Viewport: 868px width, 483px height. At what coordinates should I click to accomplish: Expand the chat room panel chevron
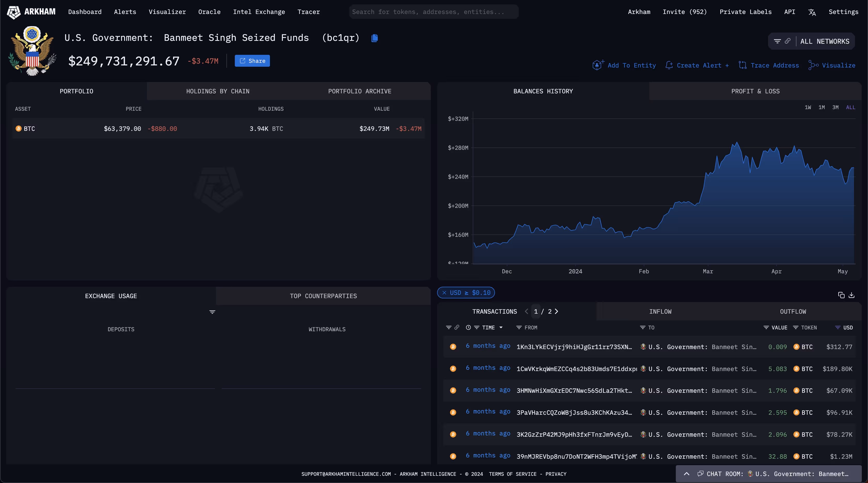tap(686, 474)
